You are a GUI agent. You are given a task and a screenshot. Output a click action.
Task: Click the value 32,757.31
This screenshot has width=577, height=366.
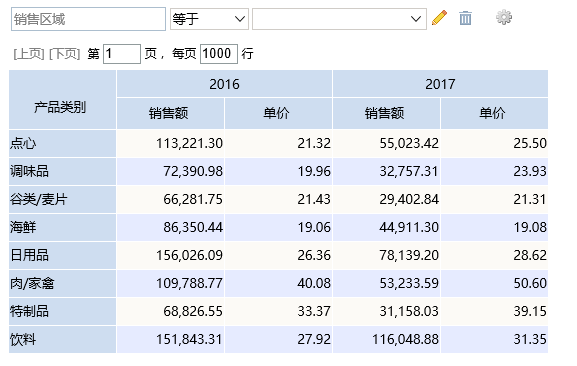coord(409,171)
